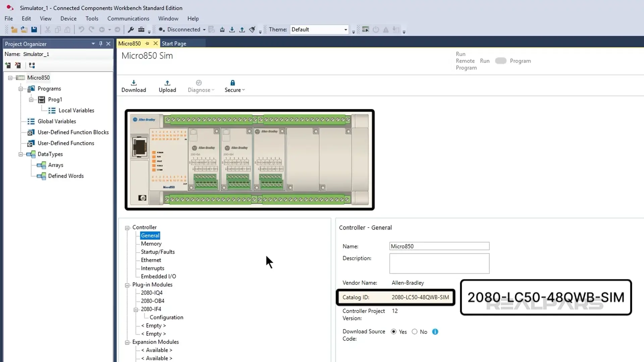Click the clean brush icon in toolbar

tap(252, 29)
